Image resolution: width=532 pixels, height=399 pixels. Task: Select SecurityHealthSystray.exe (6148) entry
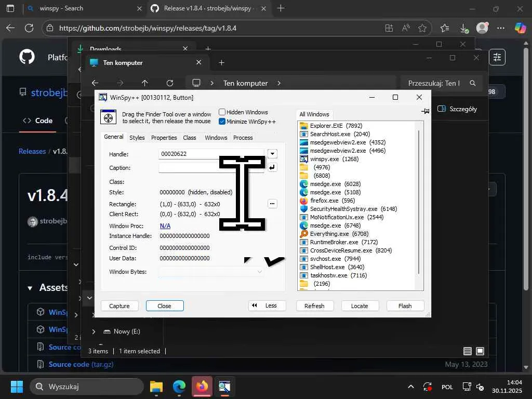pos(349,209)
